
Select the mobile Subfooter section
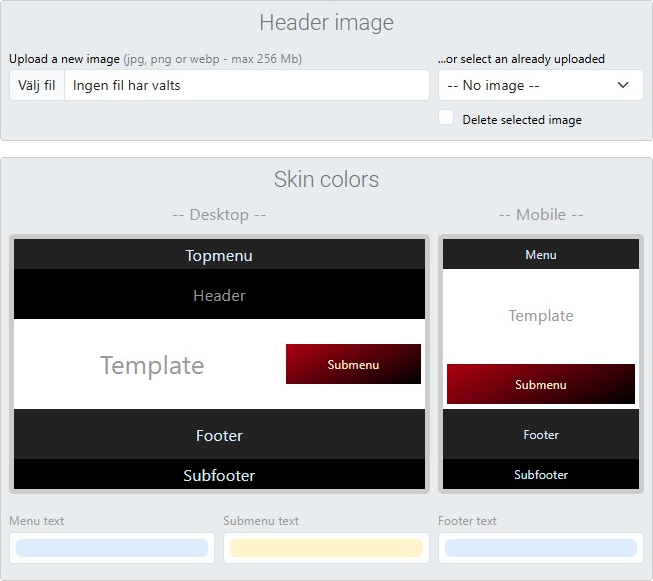540,475
